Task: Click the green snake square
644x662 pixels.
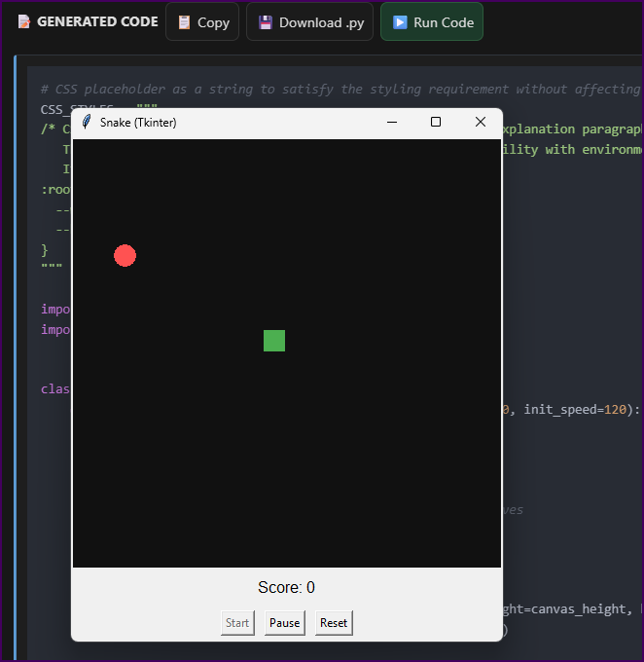Action: pos(274,341)
